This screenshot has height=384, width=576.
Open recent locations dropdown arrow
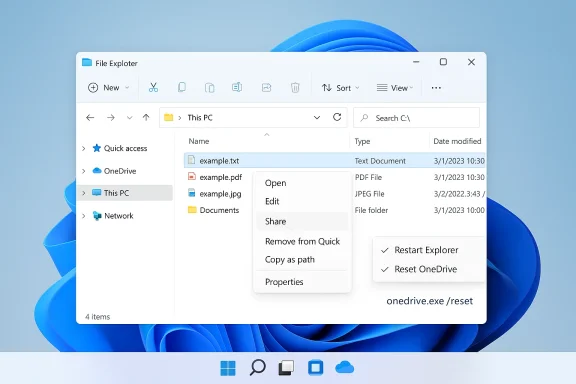(x=129, y=118)
